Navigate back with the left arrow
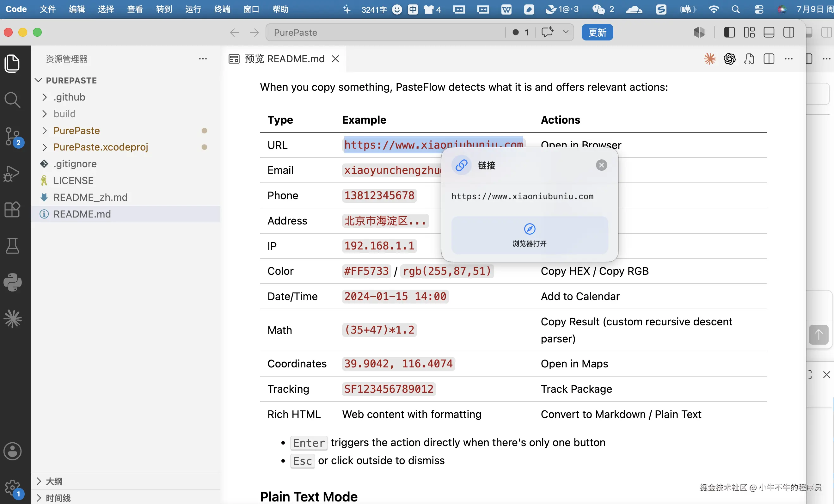The width and height of the screenshot is (834, 504). click(234, 33)
